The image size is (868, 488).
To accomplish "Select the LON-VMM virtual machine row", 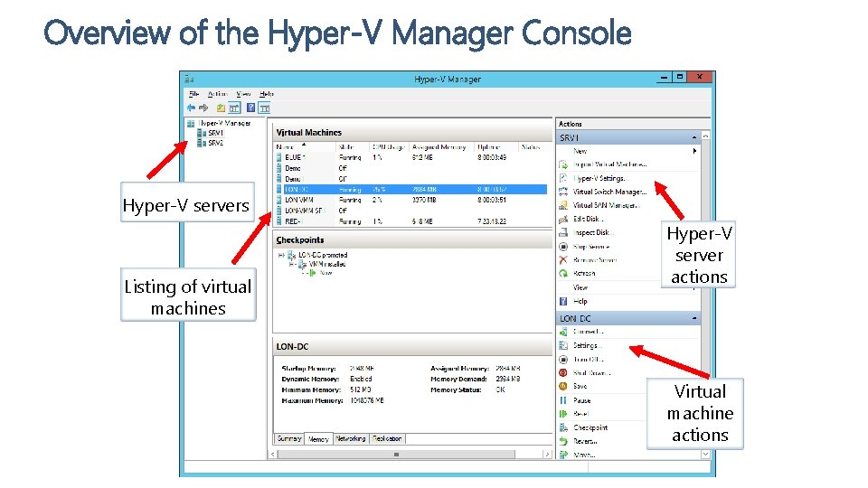I will point(410,201).
